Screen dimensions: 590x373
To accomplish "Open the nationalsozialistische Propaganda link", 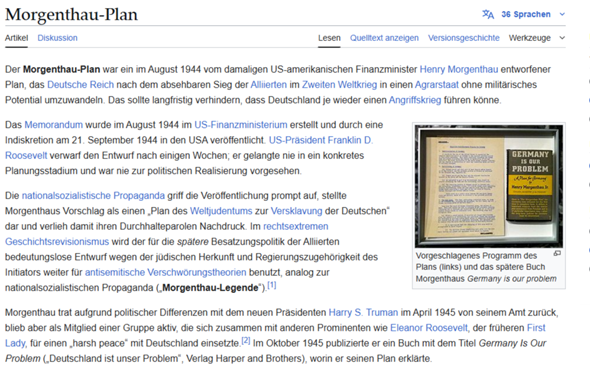I will [93, 196].
